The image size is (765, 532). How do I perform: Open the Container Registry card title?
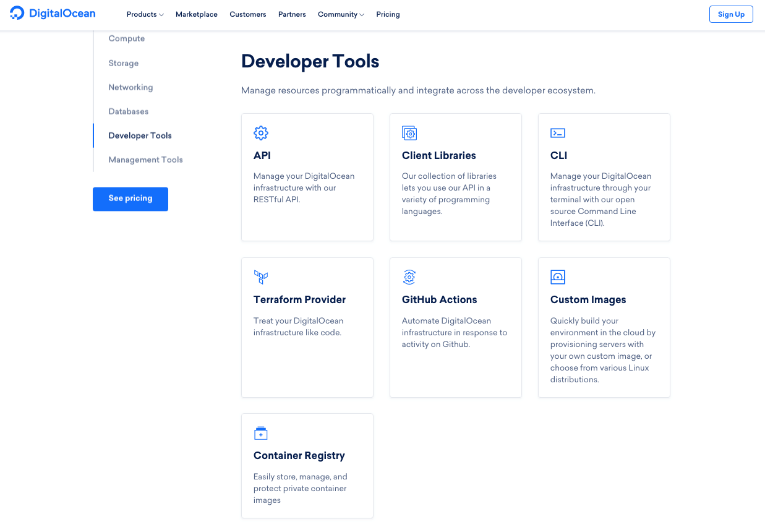pyautogui.click(x=299, y=455)
